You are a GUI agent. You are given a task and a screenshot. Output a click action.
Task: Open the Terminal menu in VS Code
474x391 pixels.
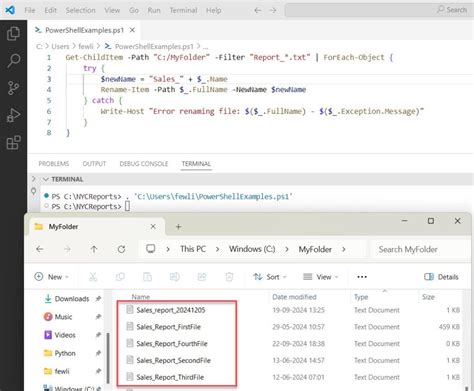[x=183, y=10]
